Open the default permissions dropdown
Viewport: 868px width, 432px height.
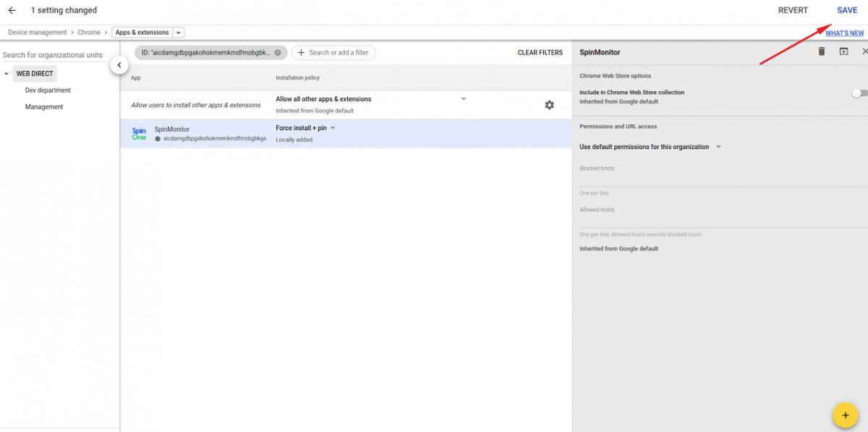pyautogui.click(x=718, y=147)
